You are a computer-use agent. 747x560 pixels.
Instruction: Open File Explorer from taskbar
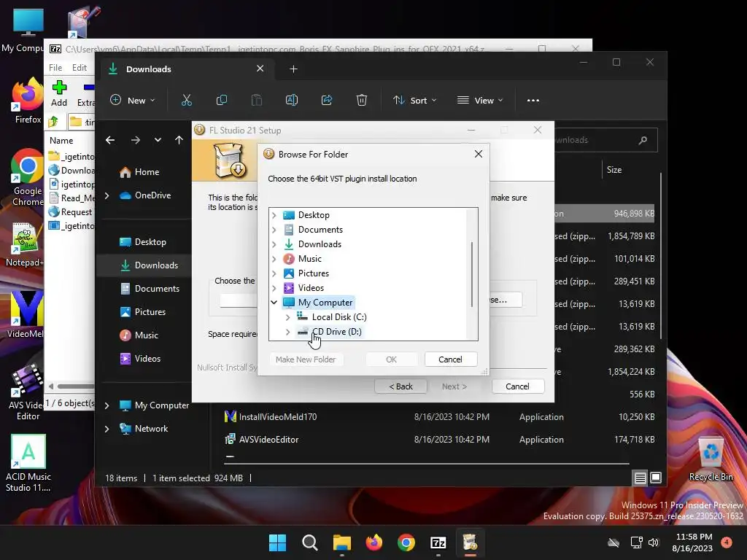tap(341, 542)
